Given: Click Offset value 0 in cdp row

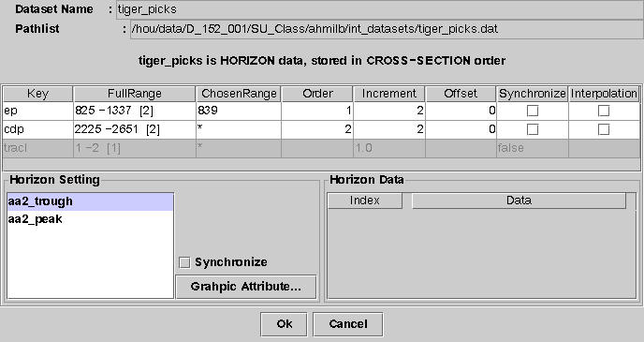Looking at the screenshot, I should 461,129.
